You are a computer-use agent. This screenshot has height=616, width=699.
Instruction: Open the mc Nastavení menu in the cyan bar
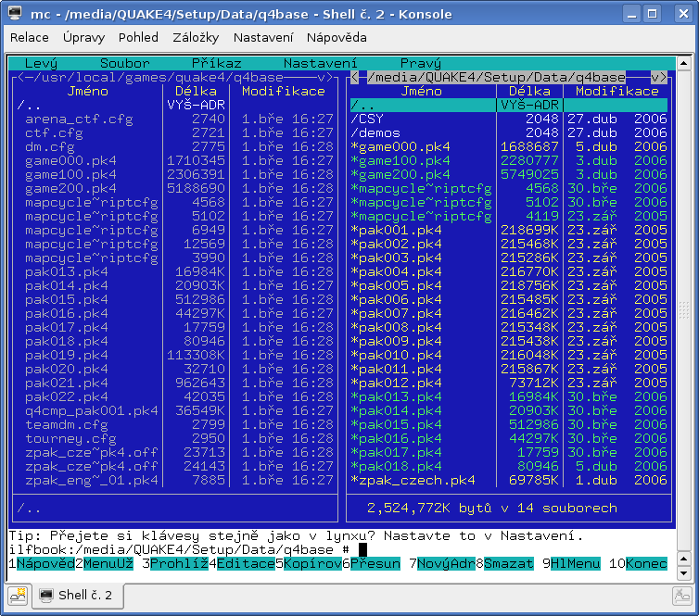321,63
